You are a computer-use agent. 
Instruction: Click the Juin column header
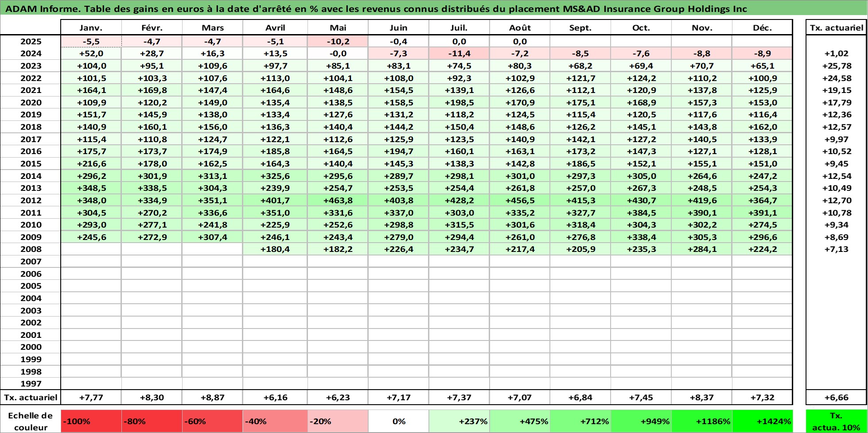(398, 27)
